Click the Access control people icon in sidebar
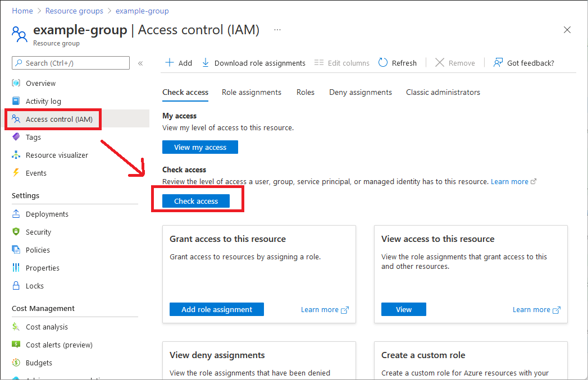This screenshot has height=380, width=588. click(x=16, y=119)
